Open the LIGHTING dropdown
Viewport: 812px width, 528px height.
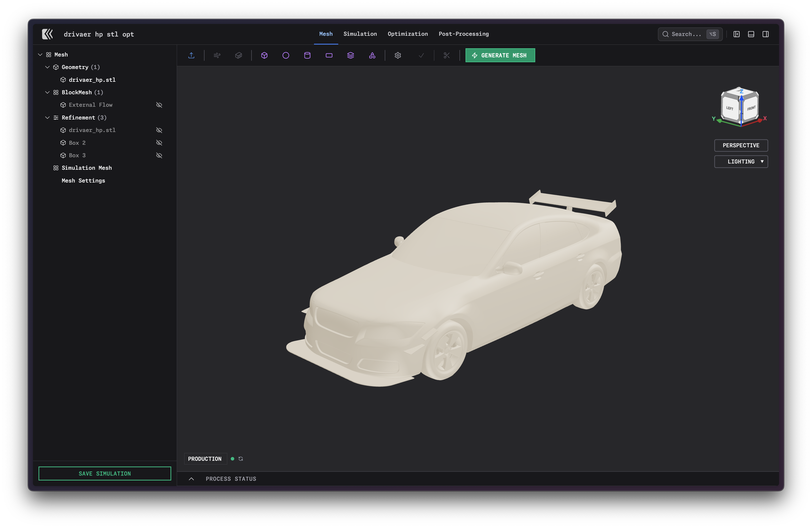tap(741, 162)
